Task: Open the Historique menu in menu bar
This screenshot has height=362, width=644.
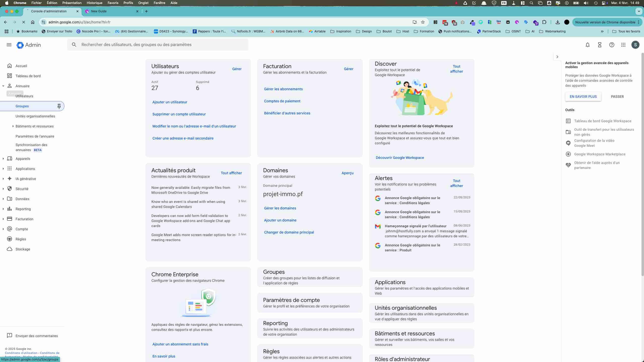Action: click(x=94, y=3)
